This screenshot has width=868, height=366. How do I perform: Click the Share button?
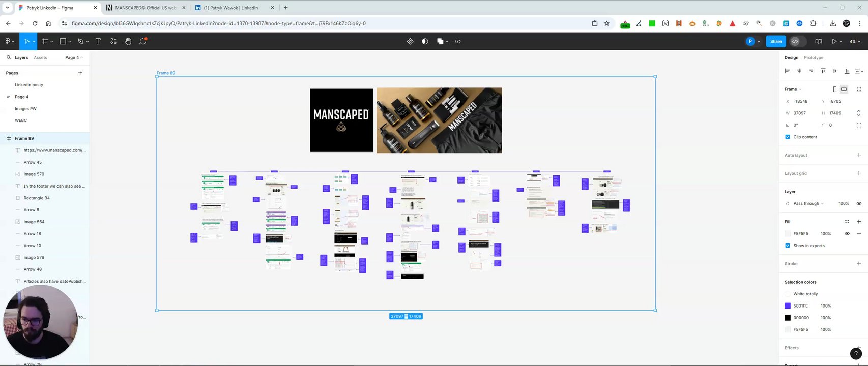pyautogui.click(x=776, y=41)
